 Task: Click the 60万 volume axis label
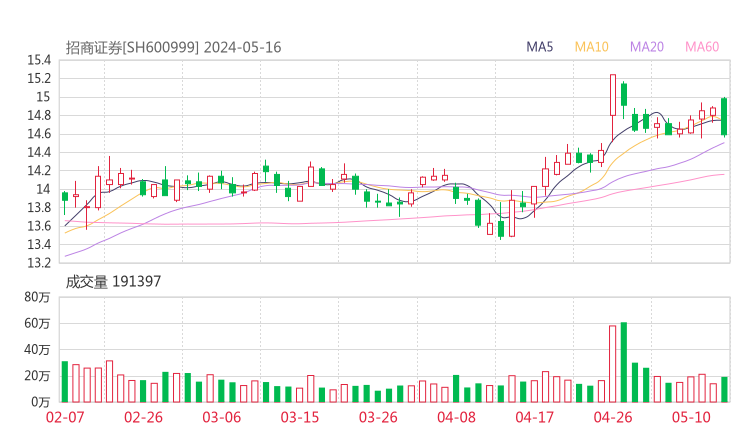37,323
